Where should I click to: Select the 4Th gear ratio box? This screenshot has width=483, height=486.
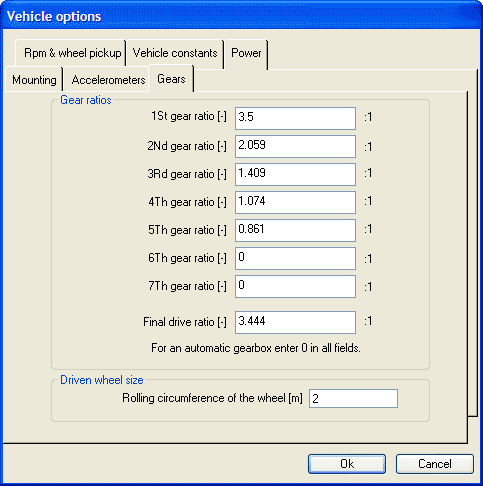(x=295, y=202)
